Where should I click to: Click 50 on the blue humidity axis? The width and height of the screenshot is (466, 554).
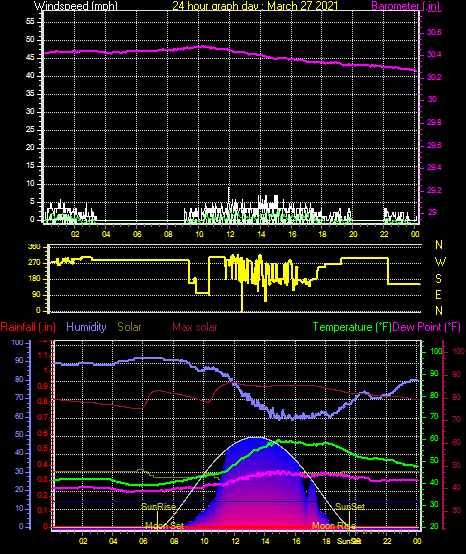tap(19, 435)
